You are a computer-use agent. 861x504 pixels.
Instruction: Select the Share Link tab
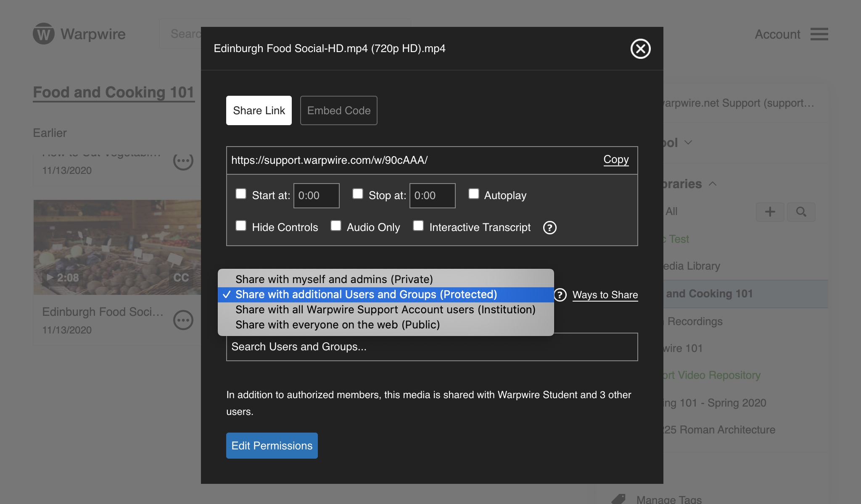[259, 110]
